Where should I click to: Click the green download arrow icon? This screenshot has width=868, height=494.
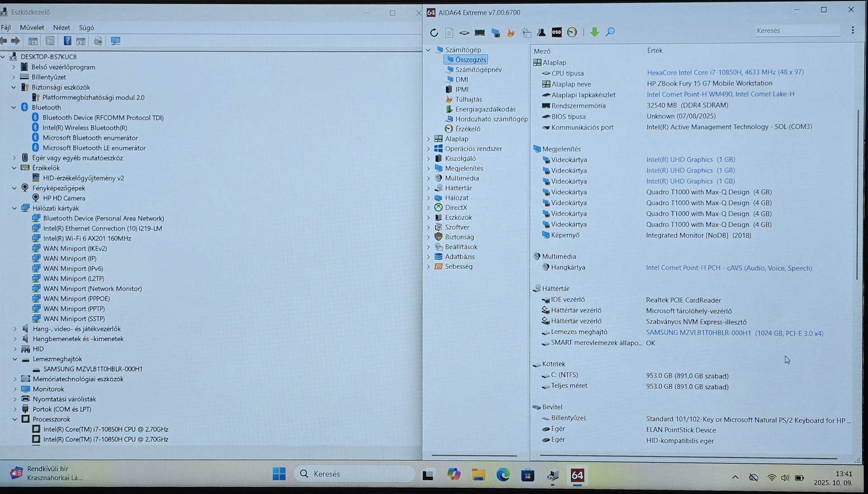594,32
